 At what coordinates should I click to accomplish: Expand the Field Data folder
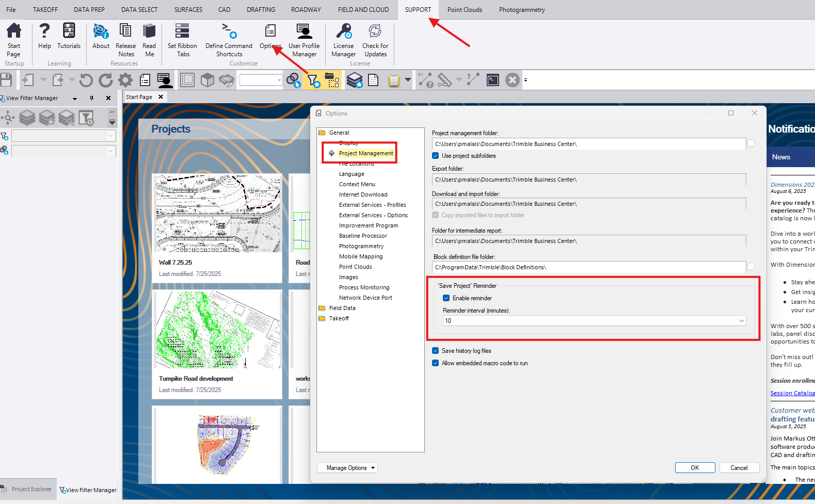[342, 308]
